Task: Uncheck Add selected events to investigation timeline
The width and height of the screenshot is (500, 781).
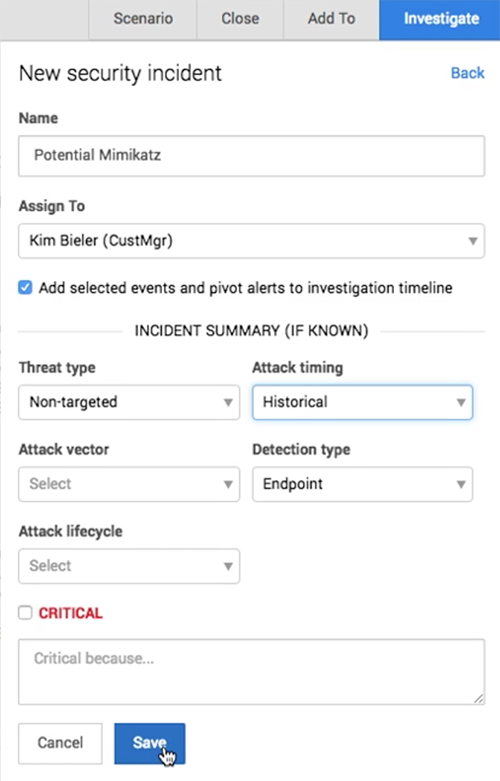Action: [25, 288]
